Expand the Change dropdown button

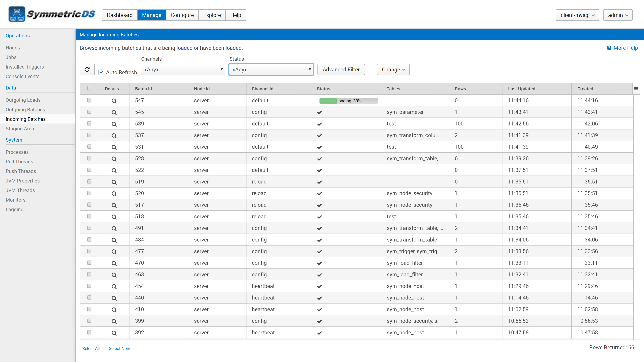click(x=393, y=69)
